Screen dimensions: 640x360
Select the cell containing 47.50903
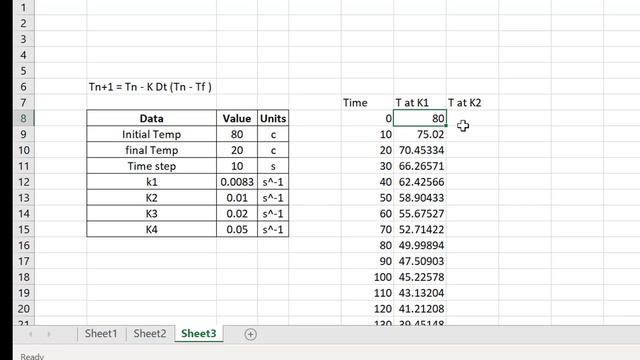pyautogui.click(x=420, y=261)
